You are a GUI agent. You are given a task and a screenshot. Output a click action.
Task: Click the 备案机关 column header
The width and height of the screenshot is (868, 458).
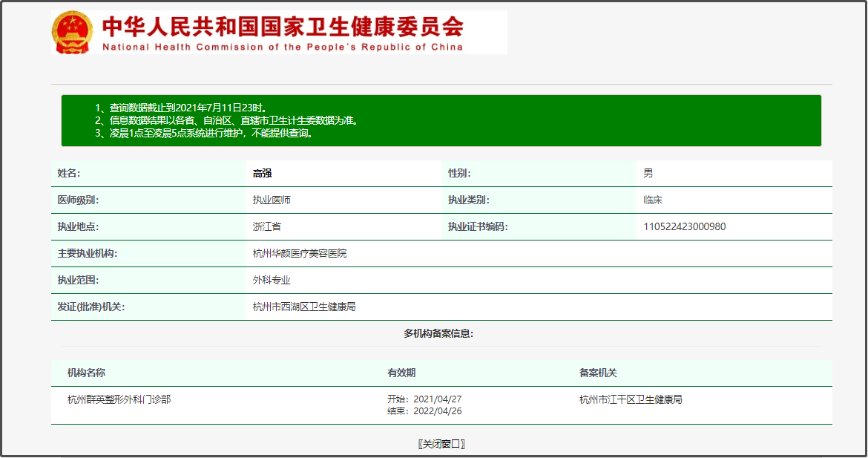598,373
